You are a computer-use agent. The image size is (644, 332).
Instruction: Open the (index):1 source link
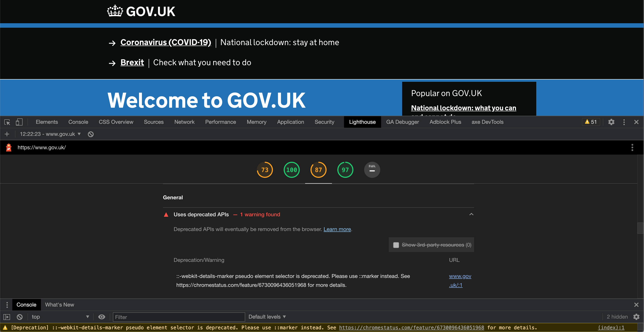[x=611, y=328]
